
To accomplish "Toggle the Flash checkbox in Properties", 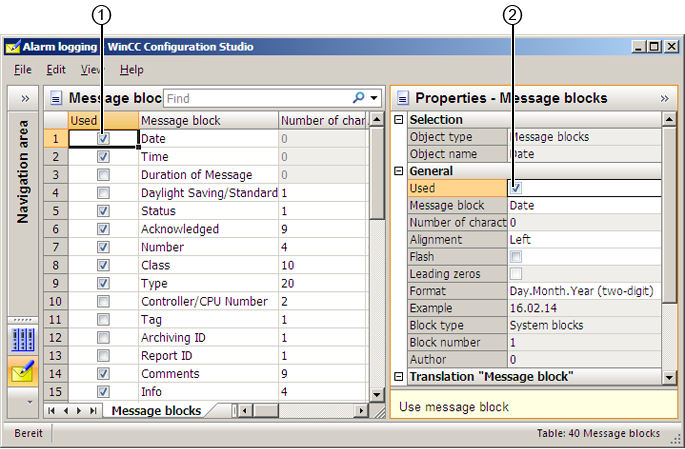I will coord(516,257).
